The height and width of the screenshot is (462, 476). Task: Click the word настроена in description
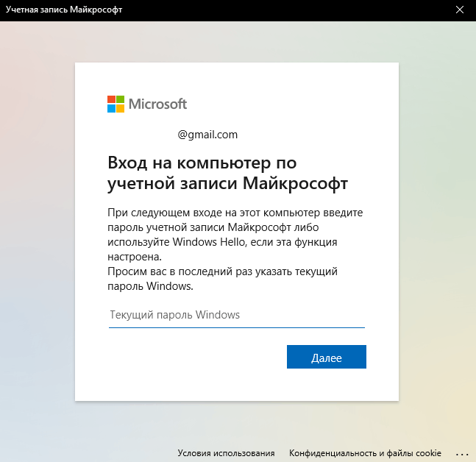click(x=135, y=257)
